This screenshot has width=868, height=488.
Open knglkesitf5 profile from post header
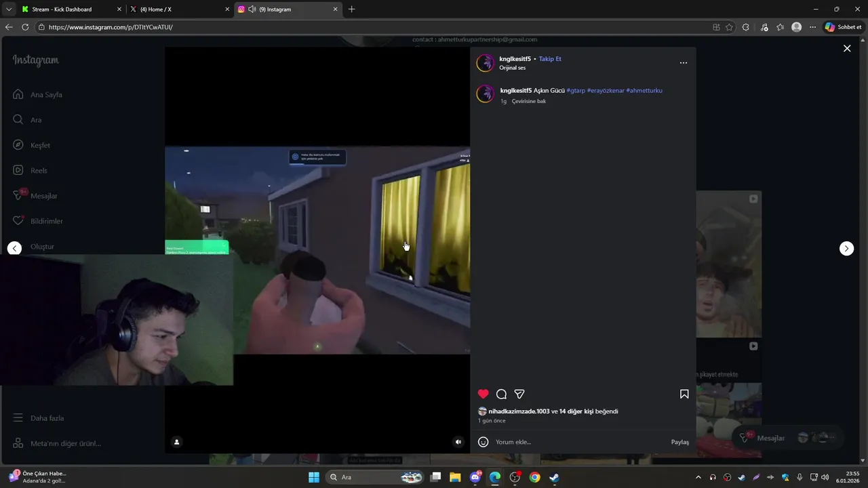coord(515,59)
